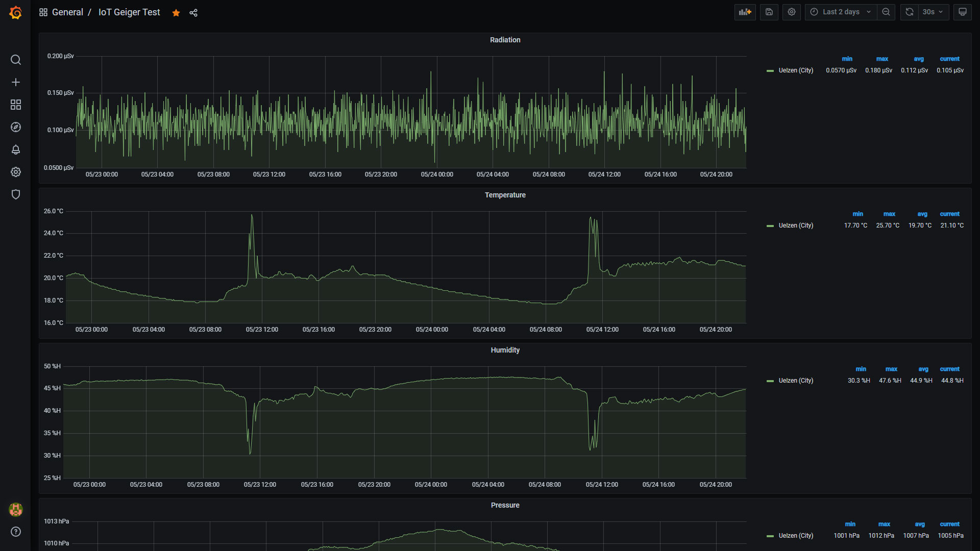Open the Explore compass icon

[x=16, y=127]
